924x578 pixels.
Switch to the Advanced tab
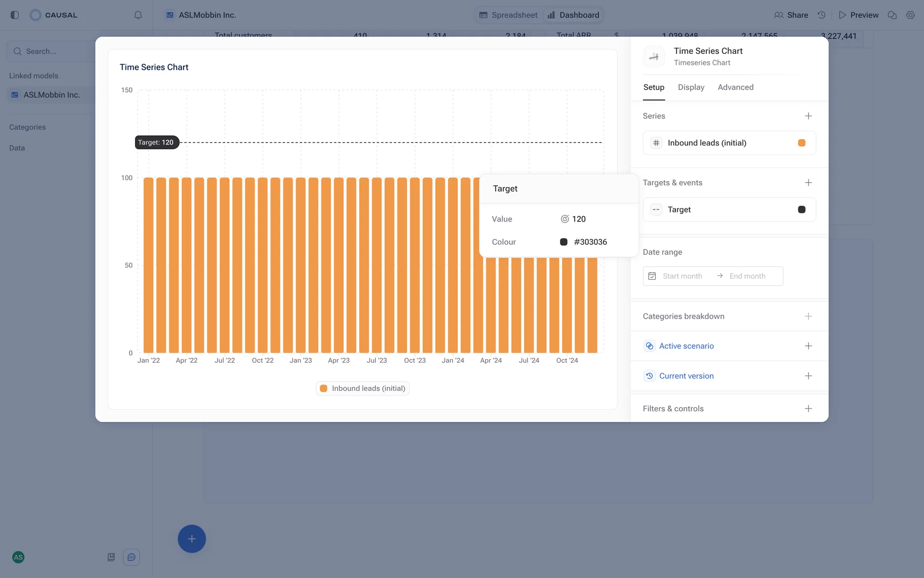[x=735, y=87]
